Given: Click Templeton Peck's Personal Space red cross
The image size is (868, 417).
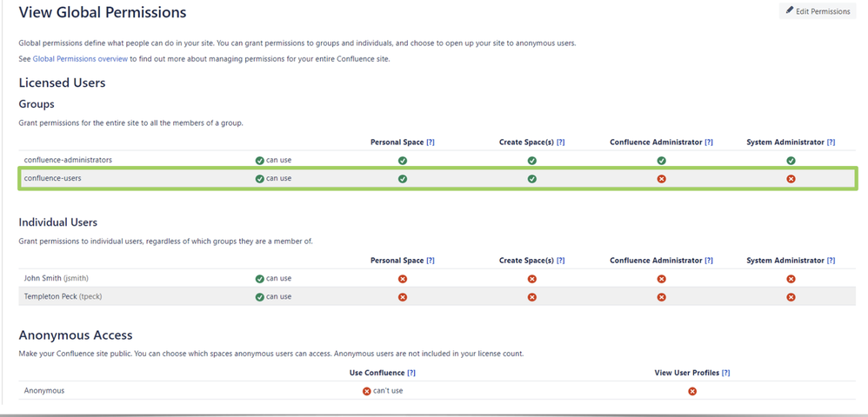Looking at the screenshot, I should click(x=403, y=297).
